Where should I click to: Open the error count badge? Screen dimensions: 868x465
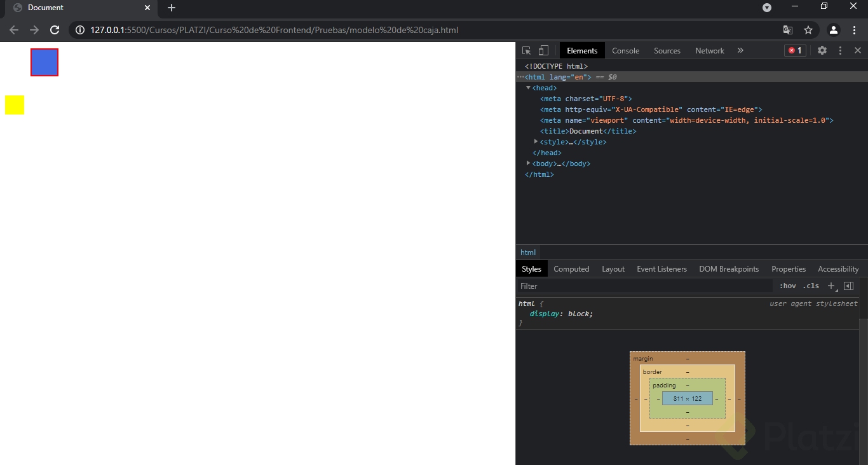point(795,50)
